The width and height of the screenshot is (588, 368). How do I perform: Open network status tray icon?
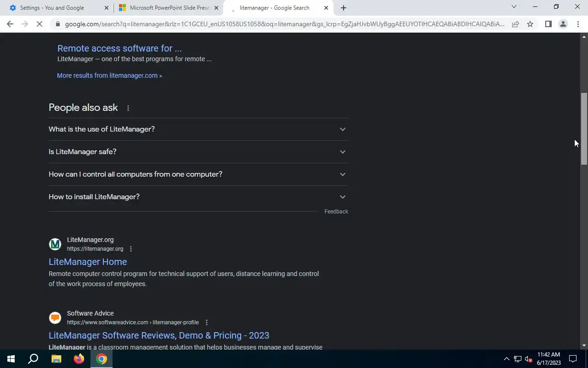pos(518,359)
